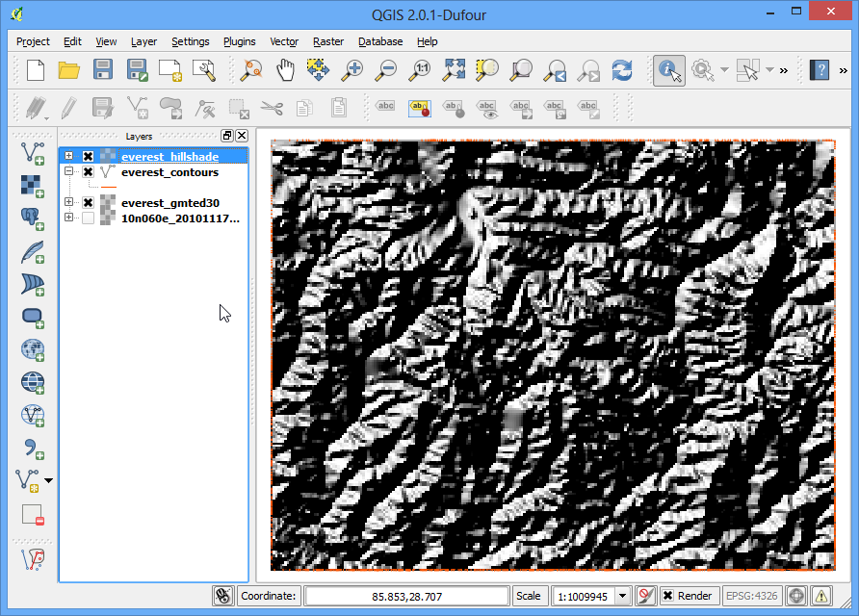Screen dimensions: 859x616
Task: Open the Layer menu
Action: coord(143,41)
